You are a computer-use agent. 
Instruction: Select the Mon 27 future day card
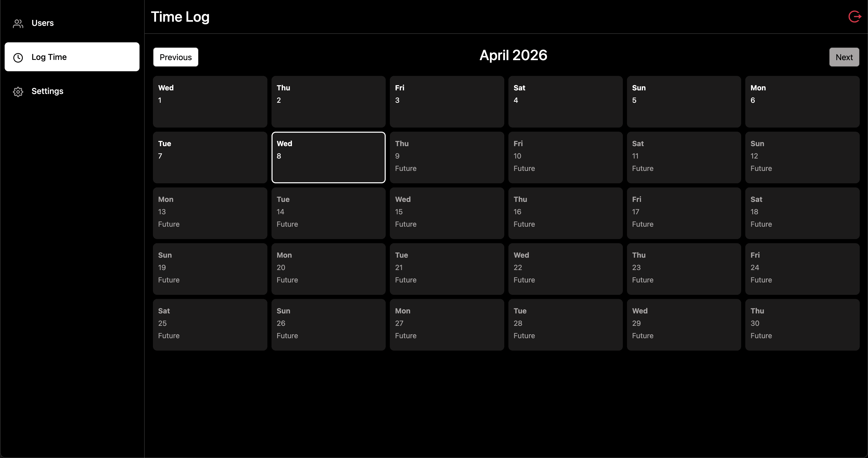tap(447, 325)
